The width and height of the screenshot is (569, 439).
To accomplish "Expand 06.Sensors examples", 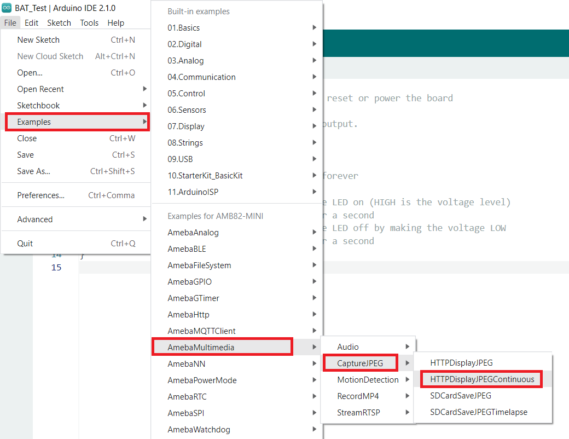I will [x=237, y=110].
